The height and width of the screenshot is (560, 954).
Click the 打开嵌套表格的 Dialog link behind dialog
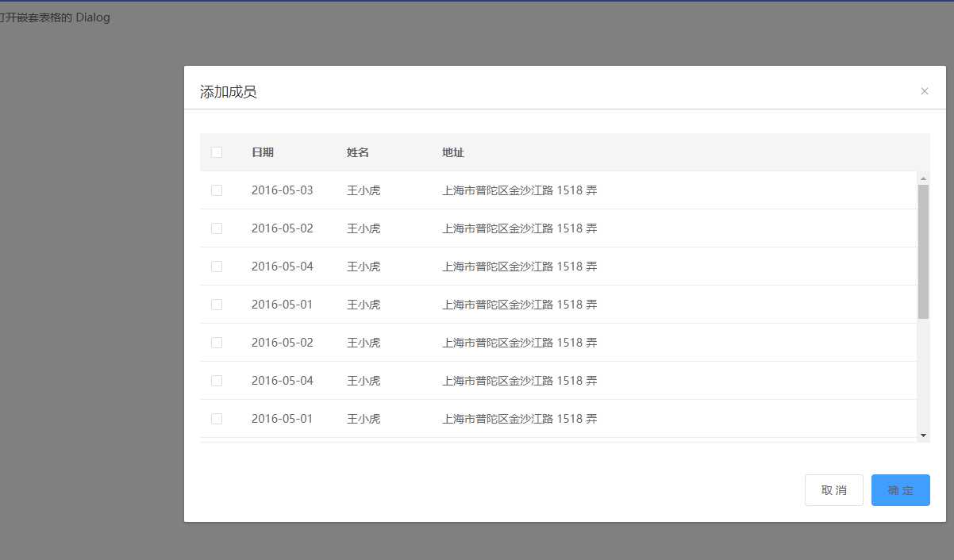[x=54, y=17]
